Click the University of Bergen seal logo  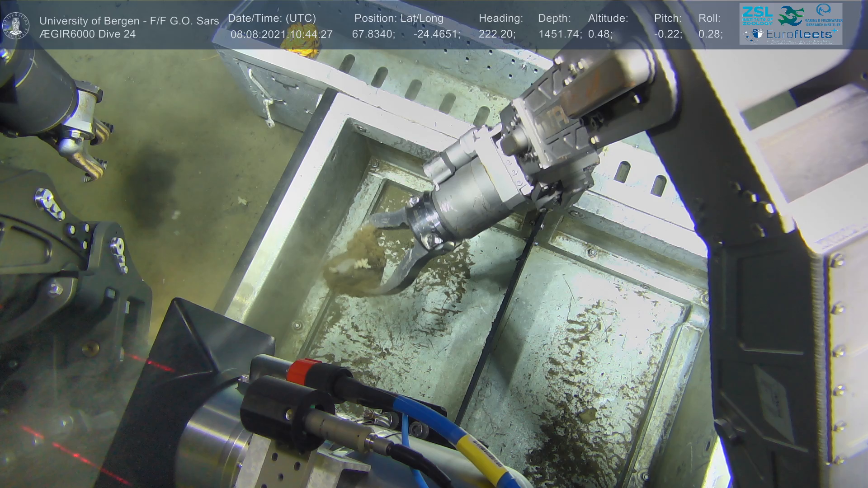click(x=16, y=26)
